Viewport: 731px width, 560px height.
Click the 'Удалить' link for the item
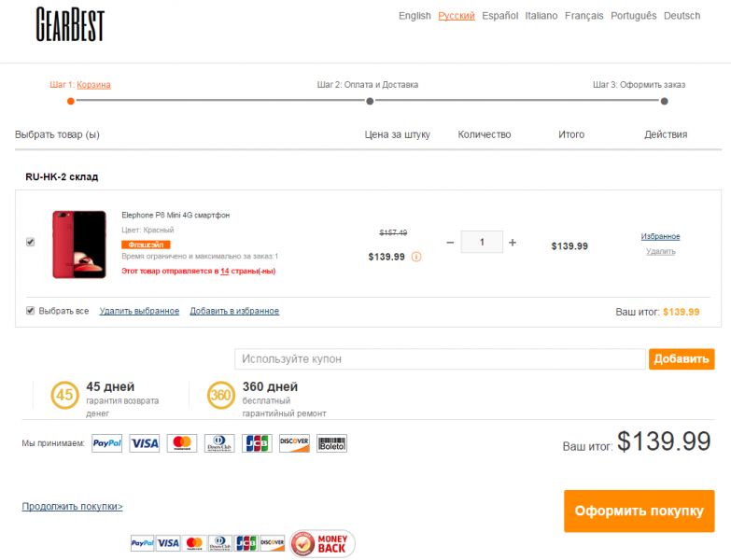point(661,252)
